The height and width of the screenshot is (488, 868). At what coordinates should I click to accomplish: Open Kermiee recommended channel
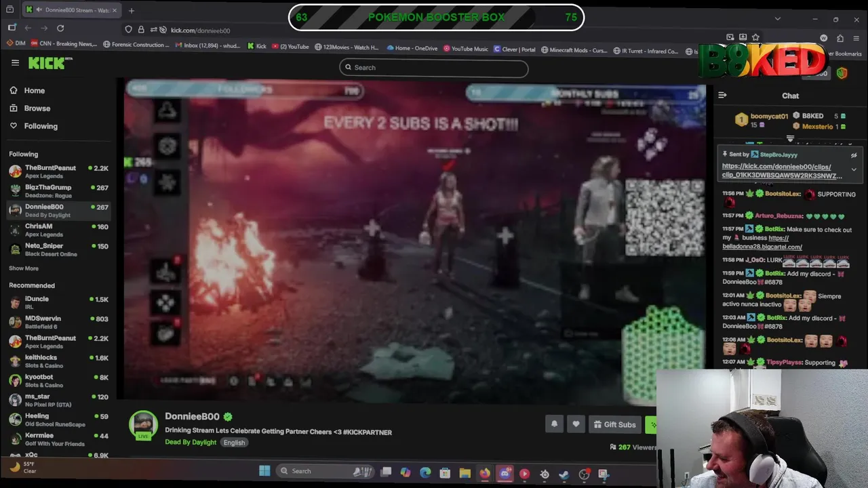[58, 439]
